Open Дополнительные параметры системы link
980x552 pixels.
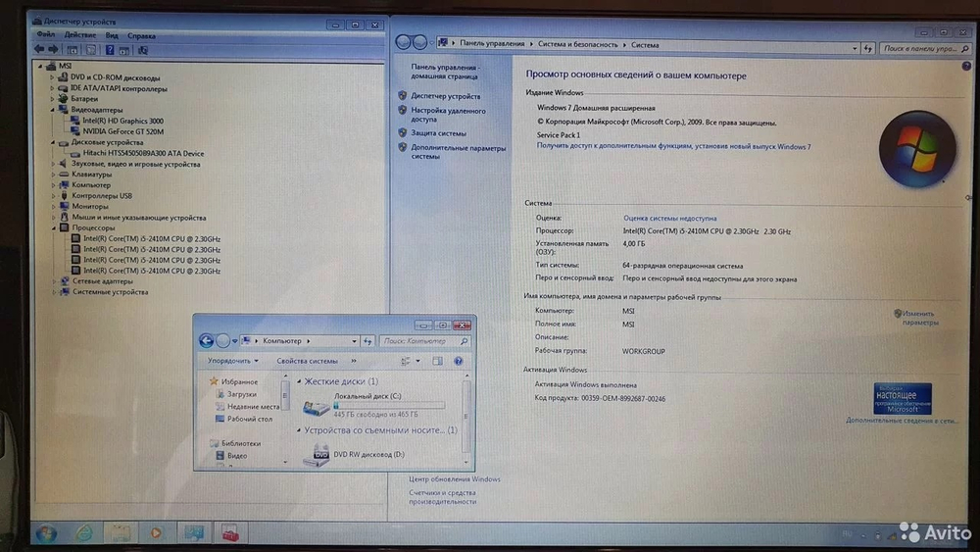point(458,152)
